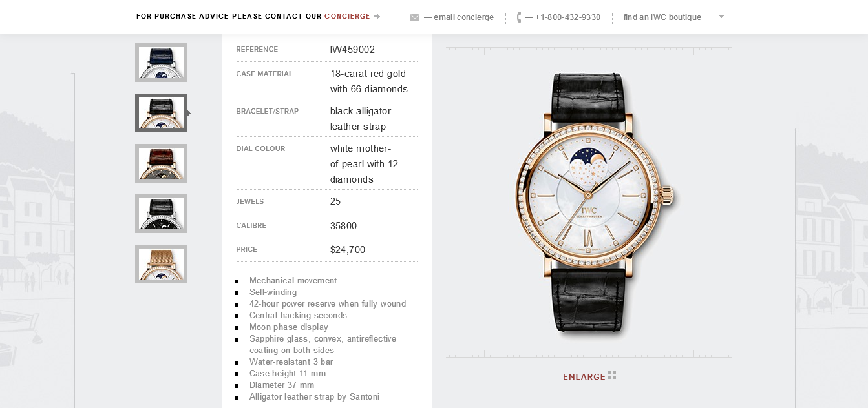This screenshot has width=868, height=408.
Task: Click the selected thumbnail pointer arrow
Action: 189,113
